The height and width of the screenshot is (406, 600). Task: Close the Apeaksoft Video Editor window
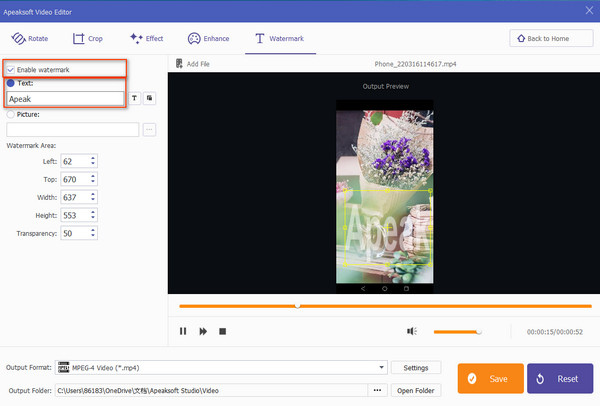pyautogui.click(x=589, y=11)
